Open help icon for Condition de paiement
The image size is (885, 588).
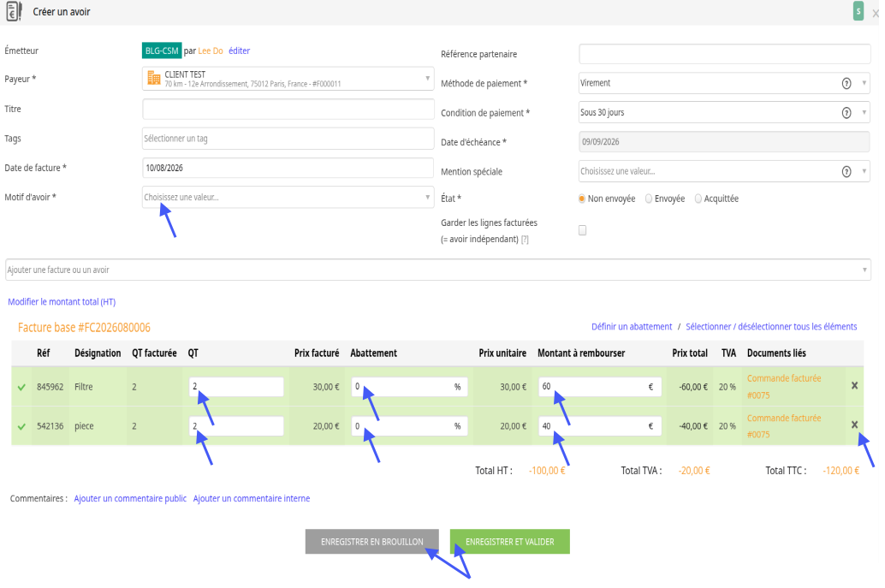(x=846, y=112)
